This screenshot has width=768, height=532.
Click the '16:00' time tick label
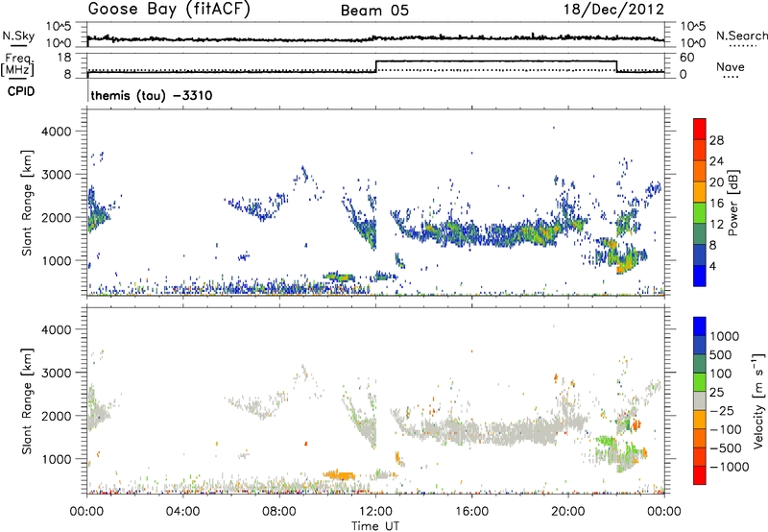pos(471,512)
